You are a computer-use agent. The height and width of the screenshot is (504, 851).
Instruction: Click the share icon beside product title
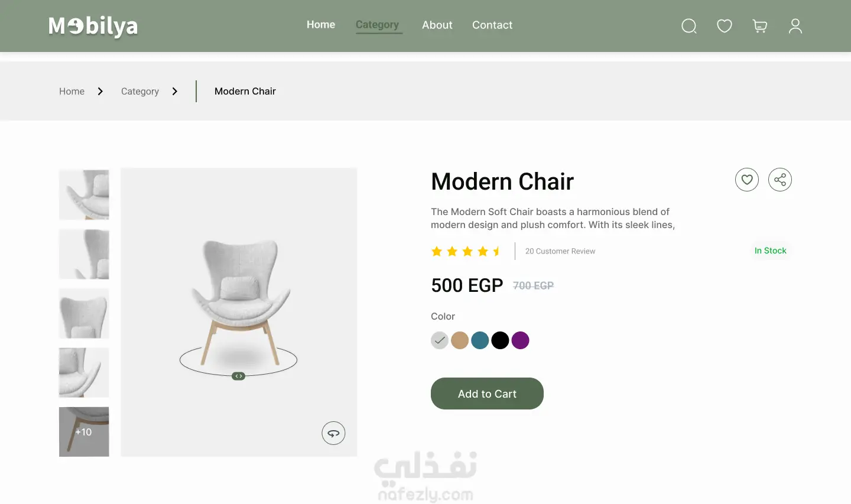click(x=780, y=180)
